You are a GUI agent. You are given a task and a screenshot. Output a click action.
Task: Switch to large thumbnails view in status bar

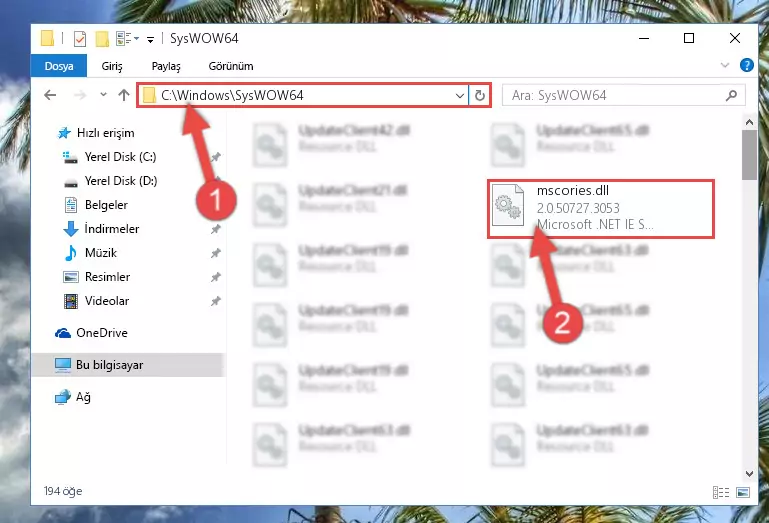click(x=743, y=492)
